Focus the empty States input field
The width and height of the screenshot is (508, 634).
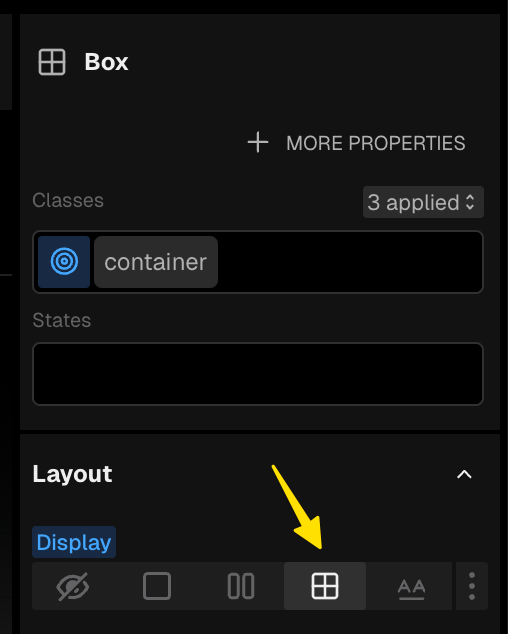pyautogui.click(x=258, y=374)
